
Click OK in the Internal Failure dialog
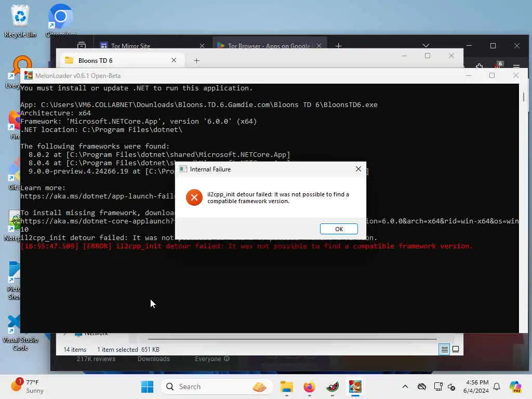tap(339, 229)
